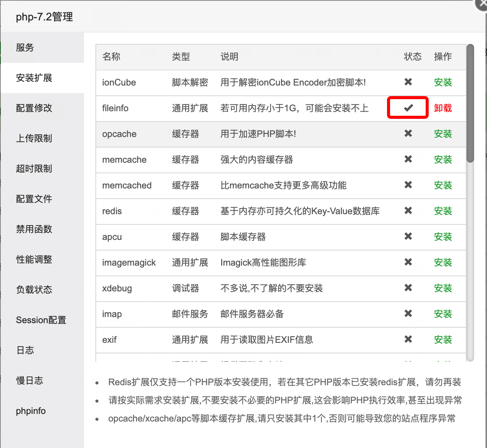Switch to 配置修改 tab
Image resolution: width=487 pixels, height=448 pixels.
pos(34,108)
